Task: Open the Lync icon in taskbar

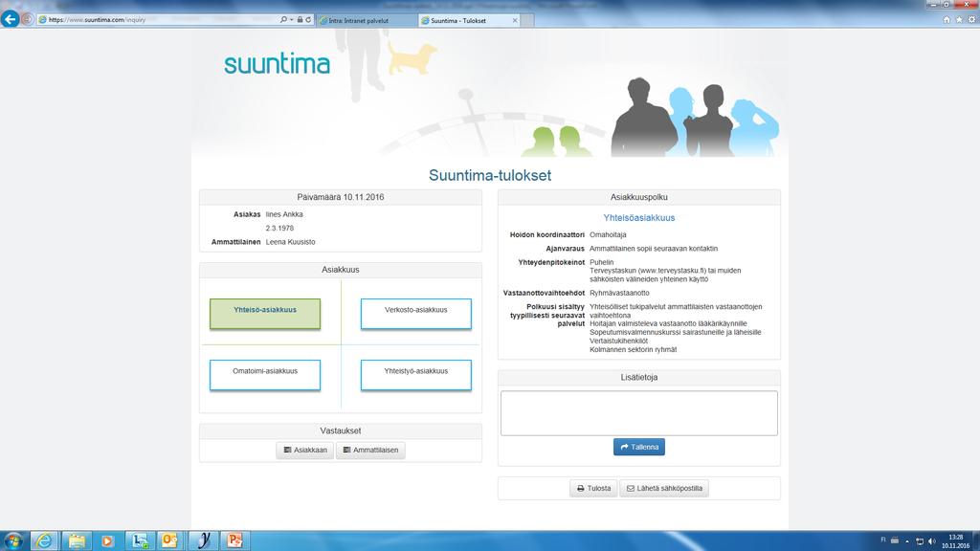Action: point(140,540)
